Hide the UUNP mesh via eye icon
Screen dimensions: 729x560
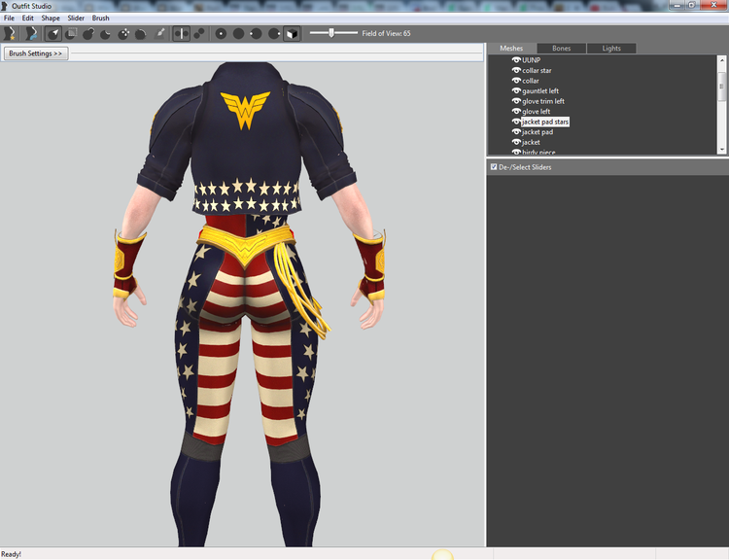pyautogui.click(x=516, y=60)
